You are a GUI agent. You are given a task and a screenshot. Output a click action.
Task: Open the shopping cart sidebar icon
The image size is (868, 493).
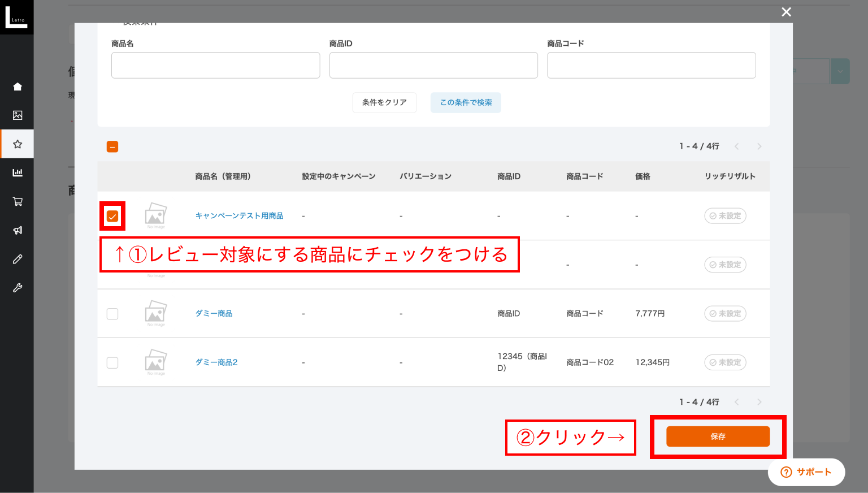(x=18, y=201)
